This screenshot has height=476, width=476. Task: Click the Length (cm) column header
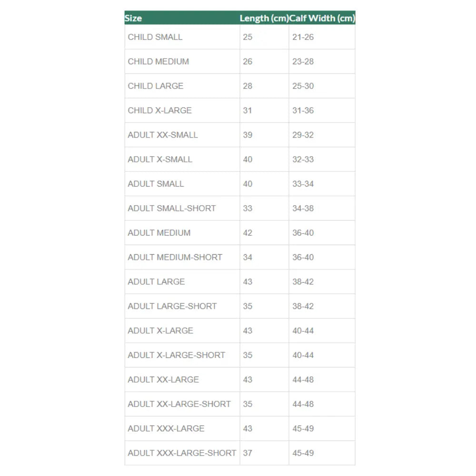[264, 19]
